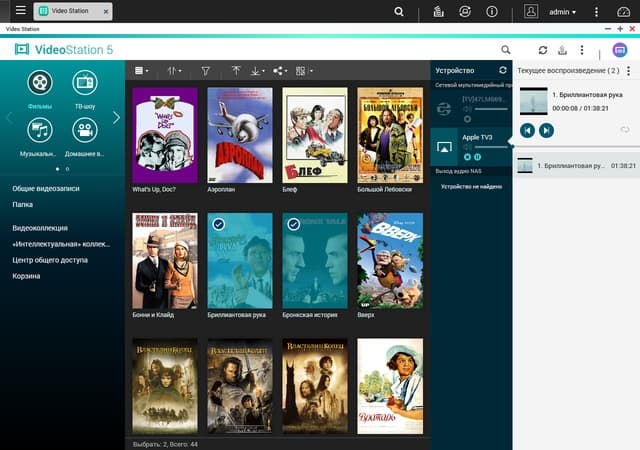Image resolution: width=640 pixels, height=450 pixels.
Task: Uncheck the Бриллиантовая рука poster checkmark
Action: 219,224
